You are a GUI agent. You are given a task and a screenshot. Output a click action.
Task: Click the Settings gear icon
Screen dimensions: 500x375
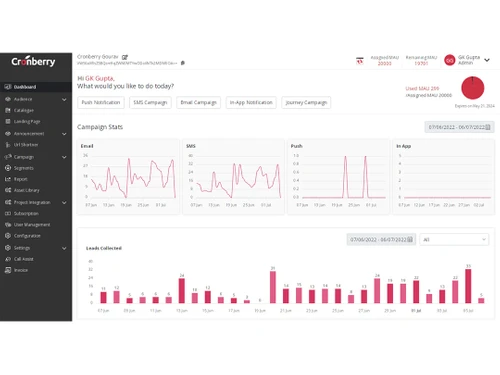8,248
